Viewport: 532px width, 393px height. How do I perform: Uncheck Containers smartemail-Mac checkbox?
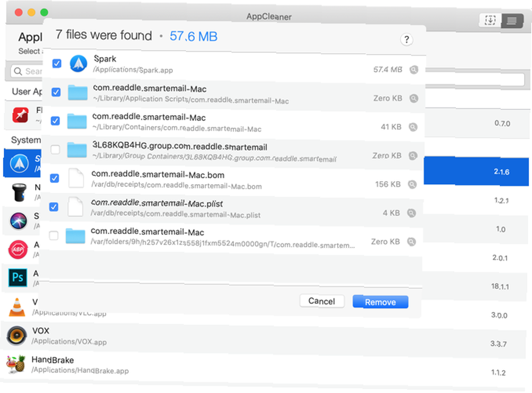pos(55,121)
